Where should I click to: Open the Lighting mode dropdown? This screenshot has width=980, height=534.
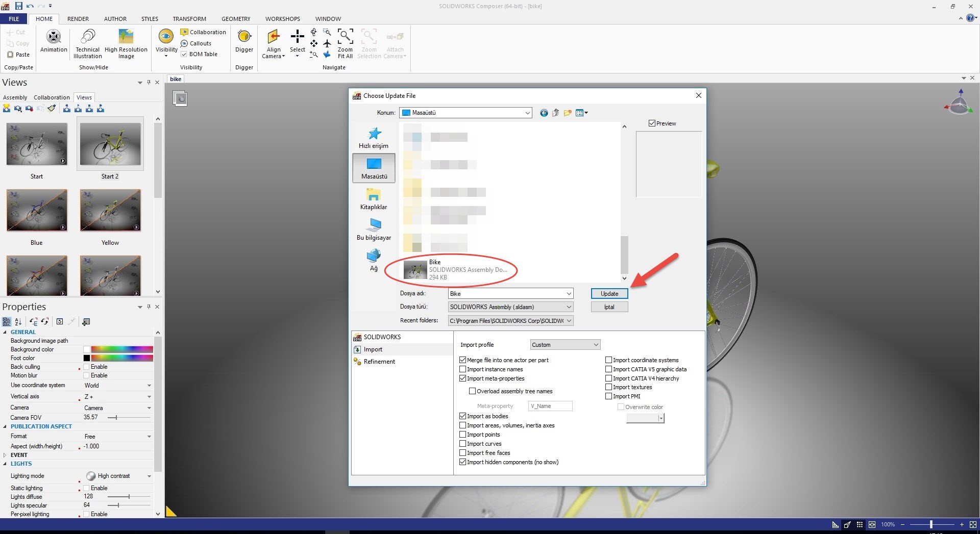149,476
